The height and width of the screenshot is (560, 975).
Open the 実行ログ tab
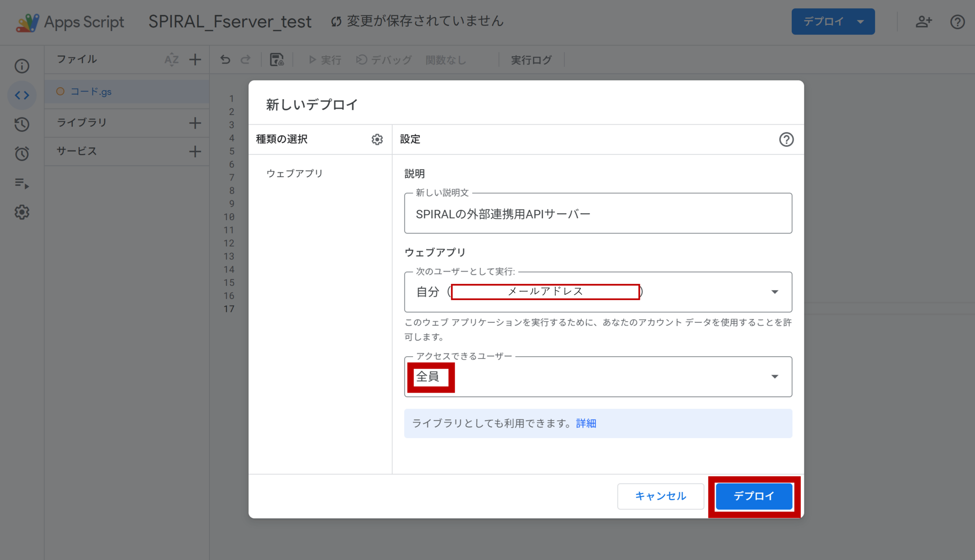[x=531, y=60]
